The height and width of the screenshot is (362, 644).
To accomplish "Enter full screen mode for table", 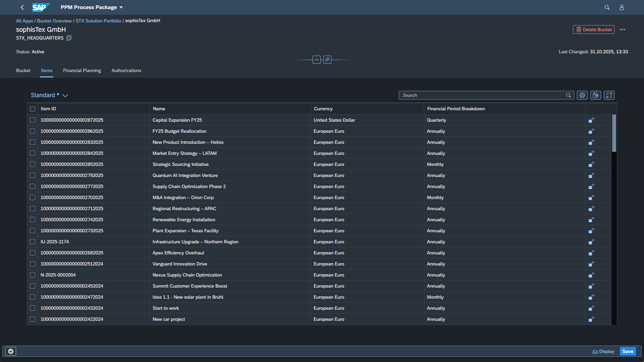I will point(609,95).
